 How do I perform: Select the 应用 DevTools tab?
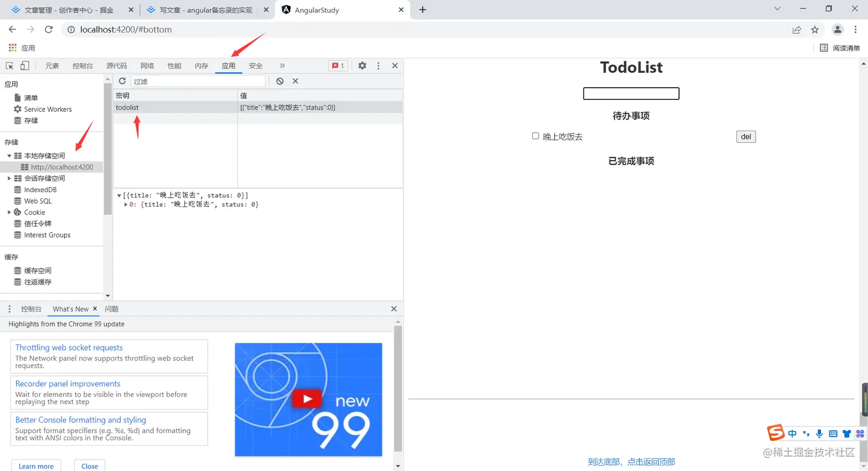coord(228,66)
